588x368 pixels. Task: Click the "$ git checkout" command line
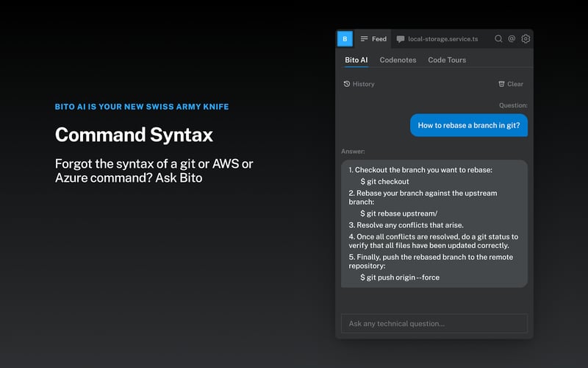(x=384, y=181)
